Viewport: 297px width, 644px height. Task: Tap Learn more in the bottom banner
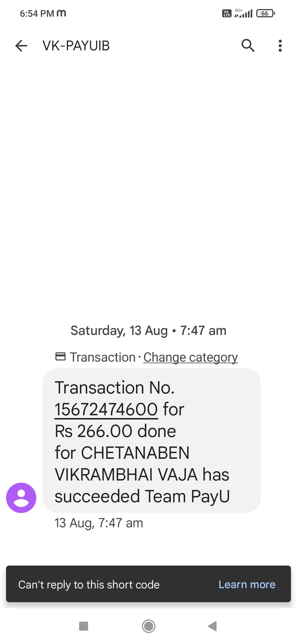[x=247, y=584]
